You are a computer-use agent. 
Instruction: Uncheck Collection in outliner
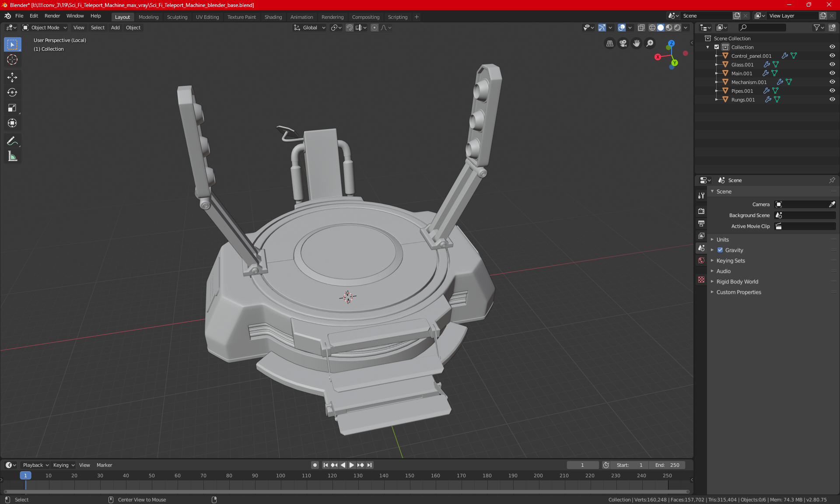point(717,47)
